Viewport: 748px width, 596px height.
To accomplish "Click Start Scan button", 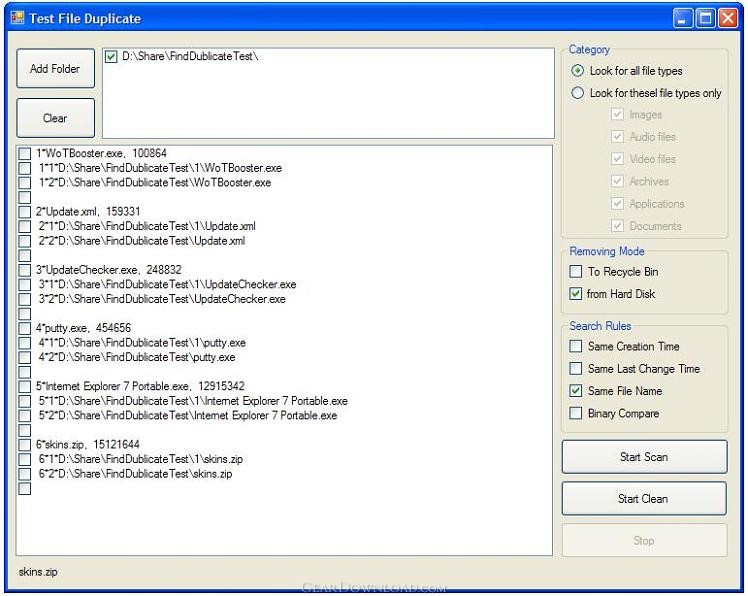I will point(644,457).
